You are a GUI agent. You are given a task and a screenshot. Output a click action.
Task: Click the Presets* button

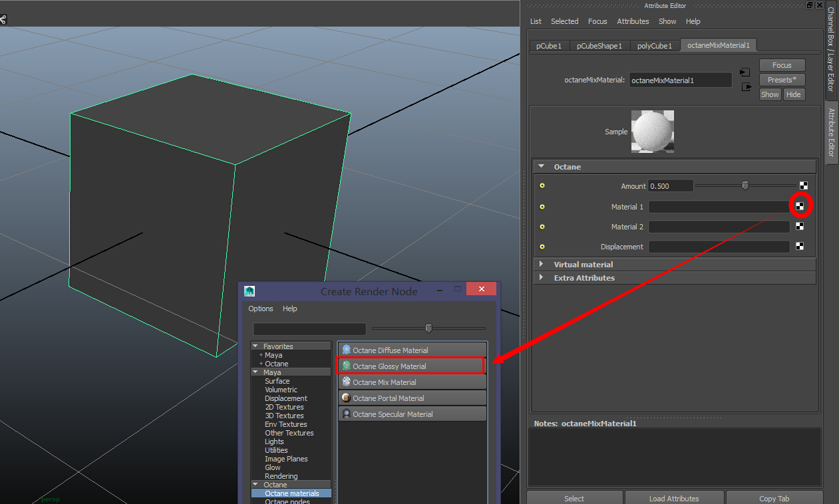[x=782, y=80]
